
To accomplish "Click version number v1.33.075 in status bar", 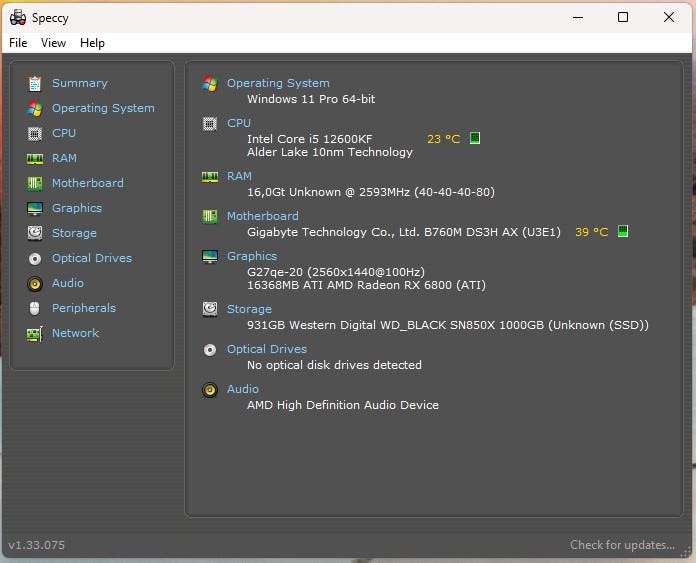I will point(37,545).
